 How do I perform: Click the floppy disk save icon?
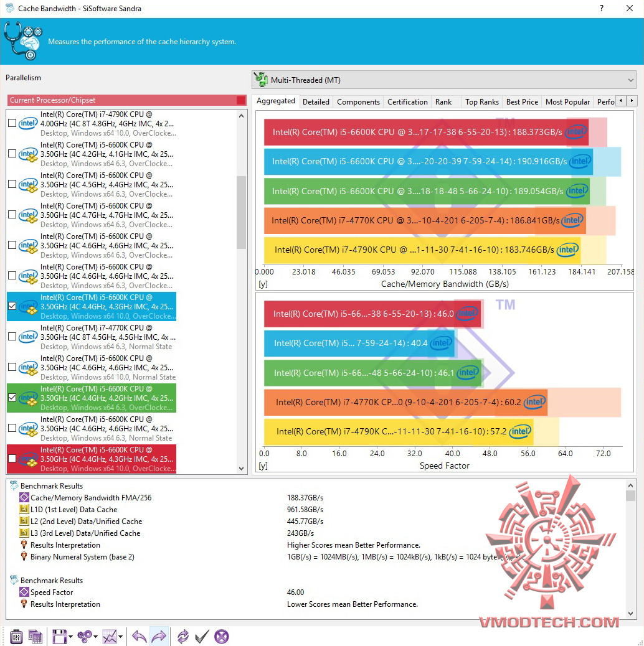point(59,637)
